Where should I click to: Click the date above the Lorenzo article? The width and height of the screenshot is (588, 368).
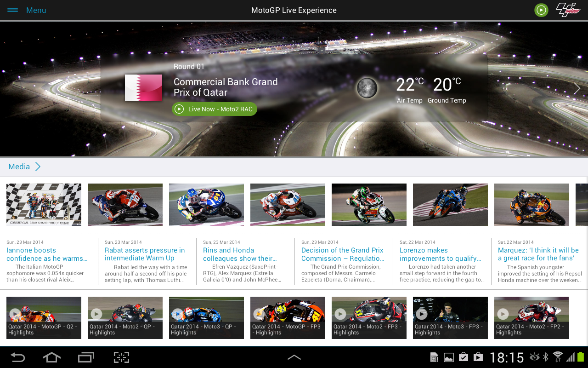coord(418,242)
